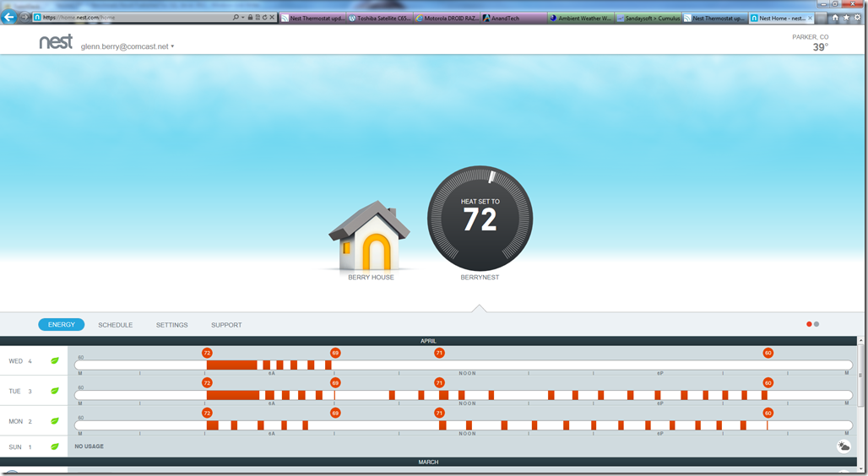Viewport: 868px width, 476px height.
Task: Select the WED 4 day label
Action: 20,361
